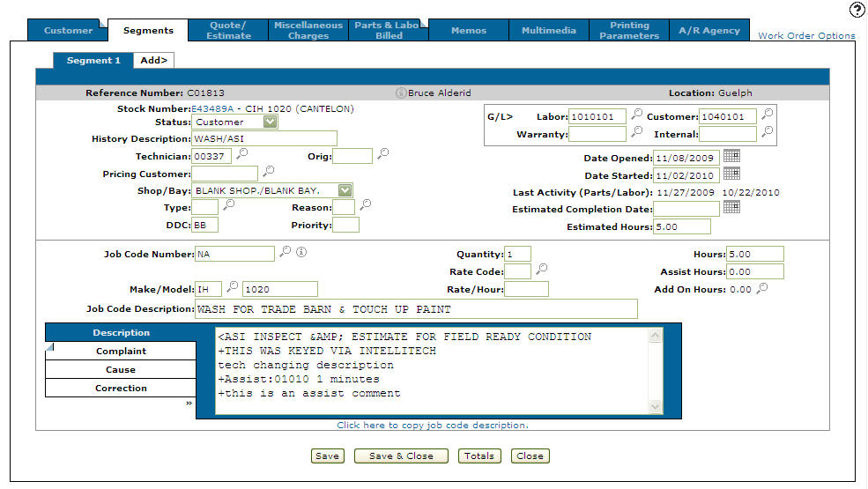Select the Complaint description tab
Screen dimensions: 868x489
[121, 352]
